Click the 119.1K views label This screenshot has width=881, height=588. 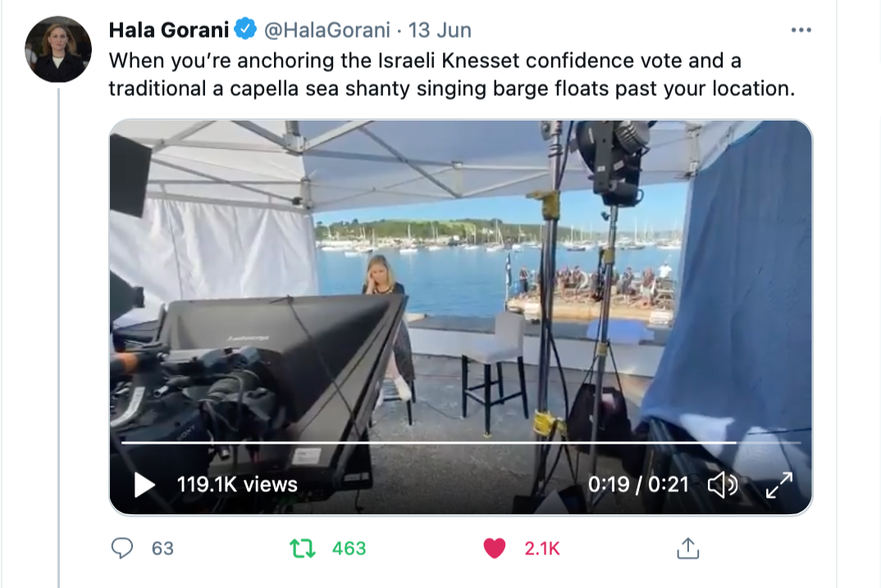tap(237, 485)
